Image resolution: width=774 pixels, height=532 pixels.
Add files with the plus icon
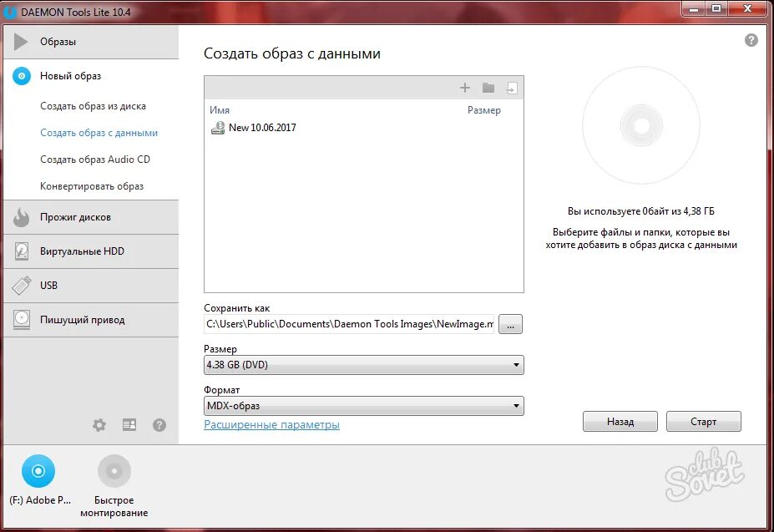tap(464, 88)
